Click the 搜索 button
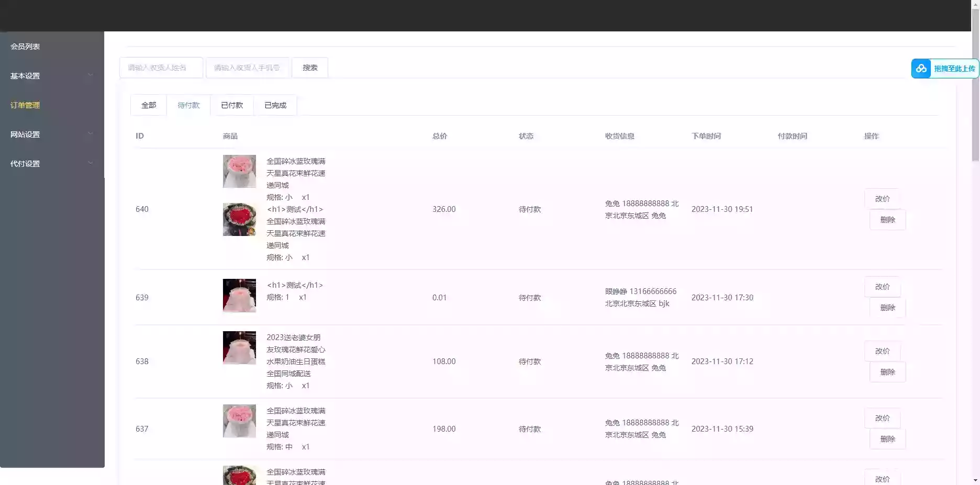The image size is (980, 485). pyautogui.click(x=309, y=67)
